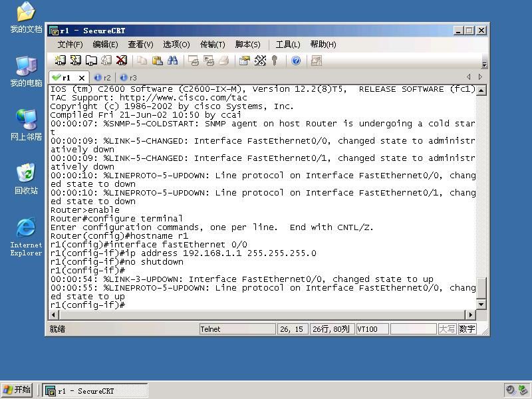Open 回收站 recycle bin icon

(26, 179)
